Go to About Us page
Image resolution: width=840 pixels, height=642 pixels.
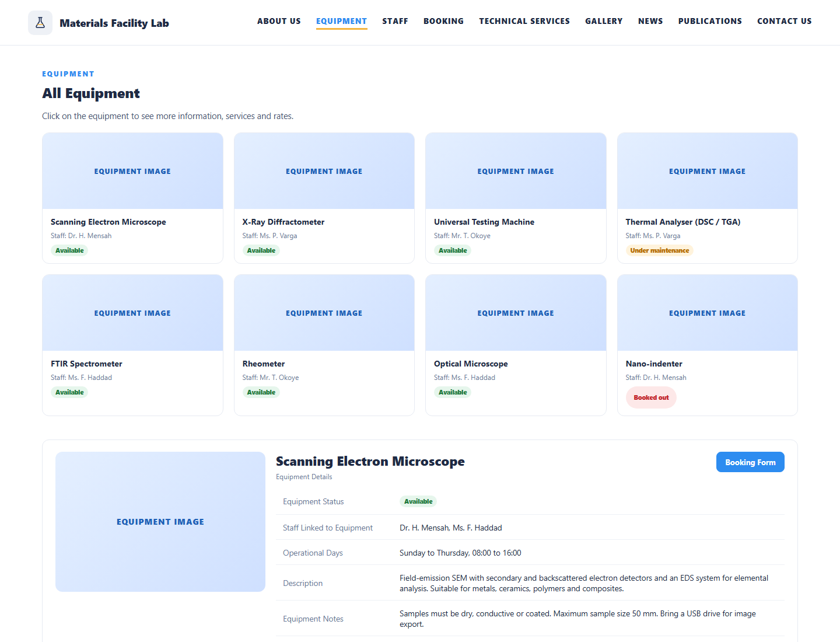coord(279,21)
